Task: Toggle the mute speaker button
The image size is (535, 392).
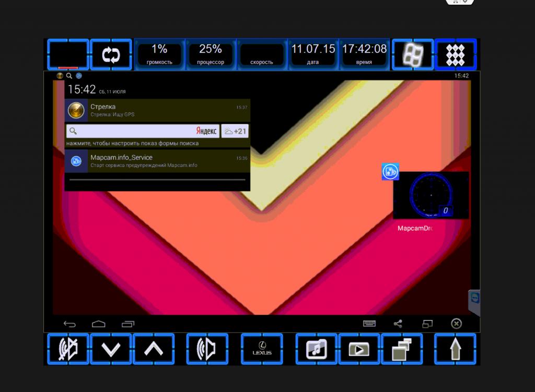Action: click(x=68, y=349)
